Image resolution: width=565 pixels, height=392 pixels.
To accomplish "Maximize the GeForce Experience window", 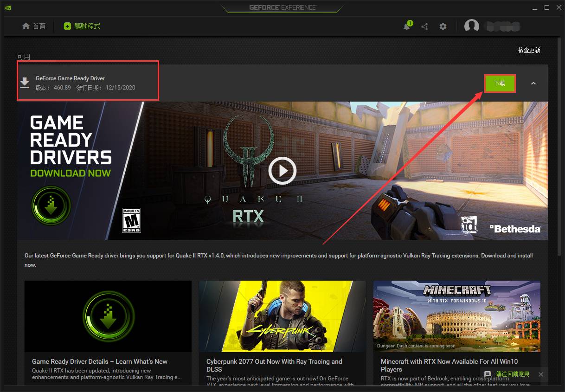I will point(547,7).
